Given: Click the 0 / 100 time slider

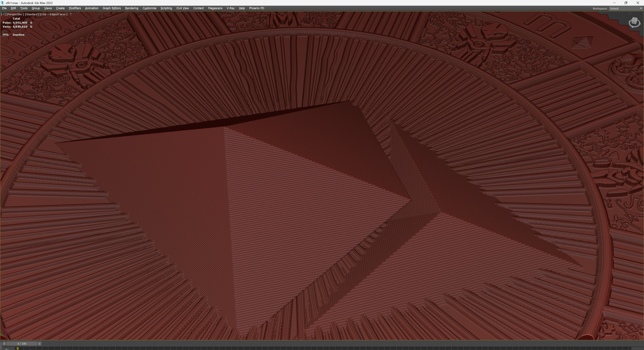Looking at the screenshot, I should click(22, 344).
